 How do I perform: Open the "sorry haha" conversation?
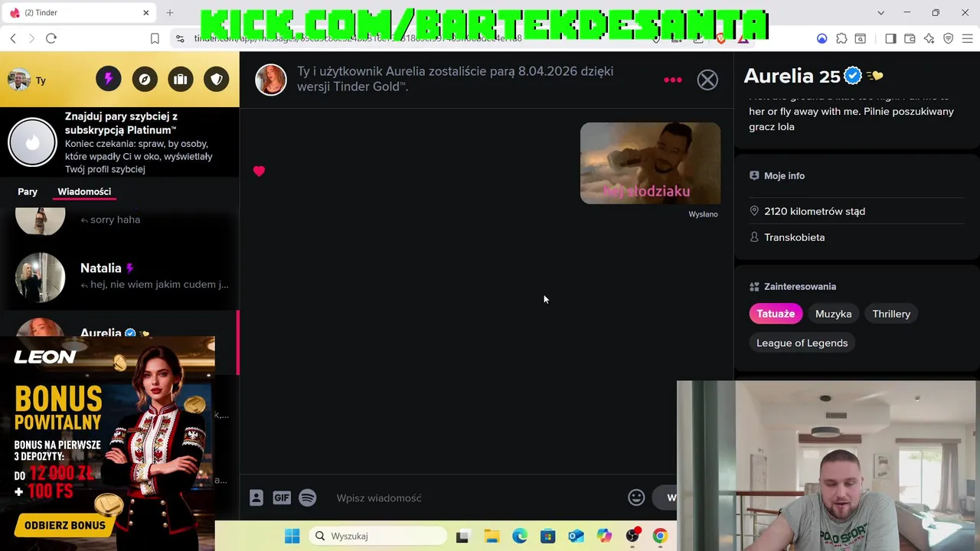pos(119,220)
